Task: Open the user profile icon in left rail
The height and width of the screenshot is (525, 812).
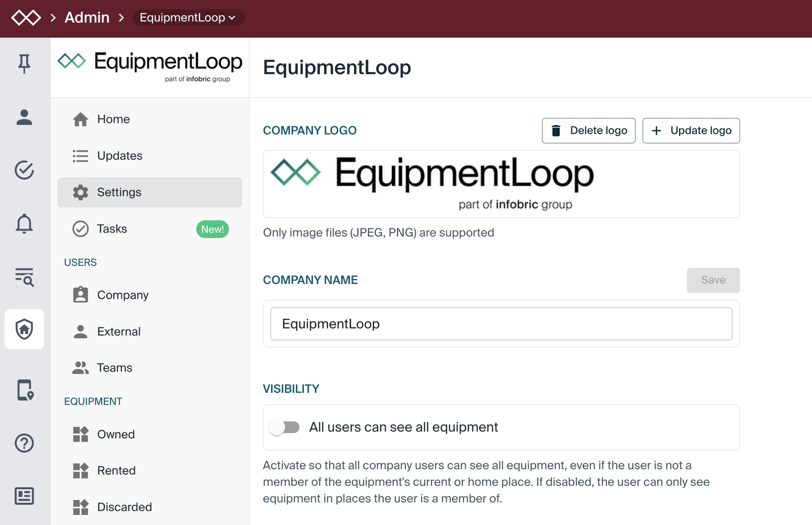Action: click(24, 117)
